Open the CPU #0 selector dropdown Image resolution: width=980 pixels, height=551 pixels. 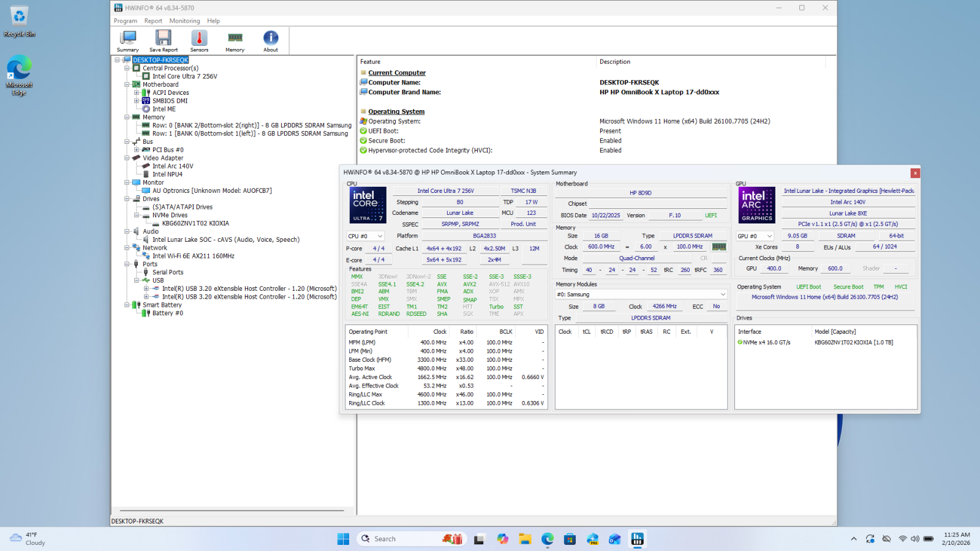coord(366,236)
